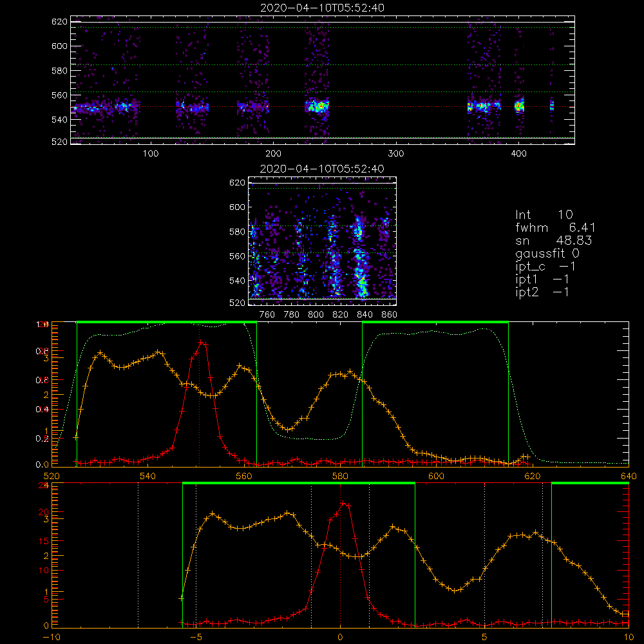Screen dimensions: 644x644
Task: Click x-axis label 760 on middle plot
Action: pyautogui.click(x=267, y=315)
